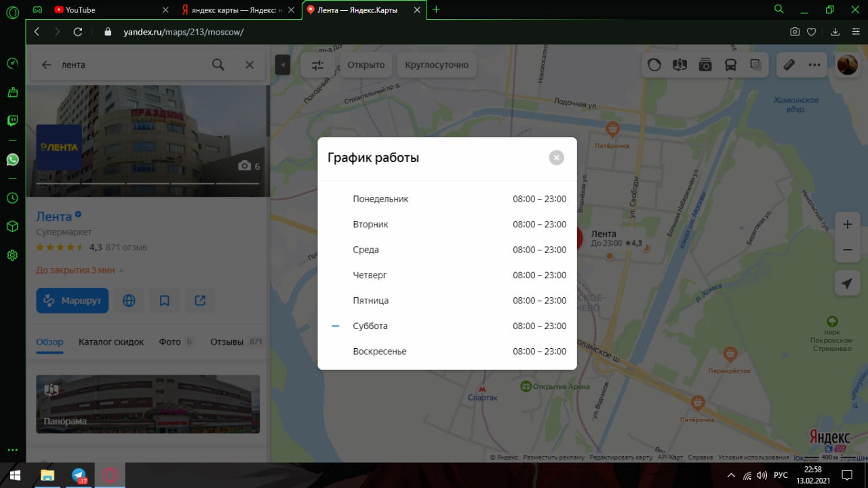Open Справка link in map footer
Screen dimensions: 868x488
[x=701, y=457]
